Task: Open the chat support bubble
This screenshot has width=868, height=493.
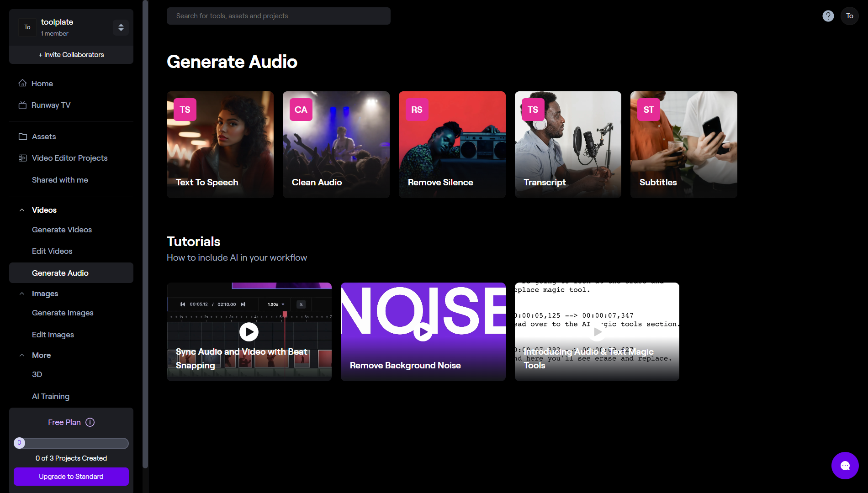Action: coord(845,465)
